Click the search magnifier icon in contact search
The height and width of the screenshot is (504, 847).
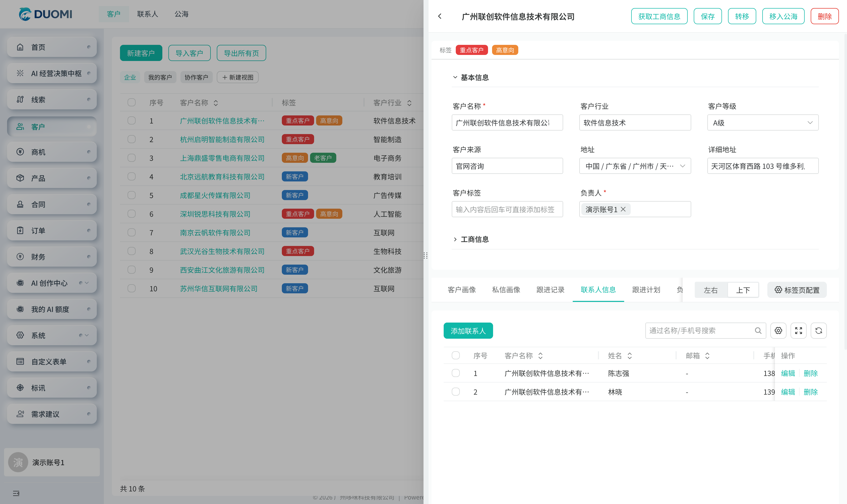[x=758, y=330]
